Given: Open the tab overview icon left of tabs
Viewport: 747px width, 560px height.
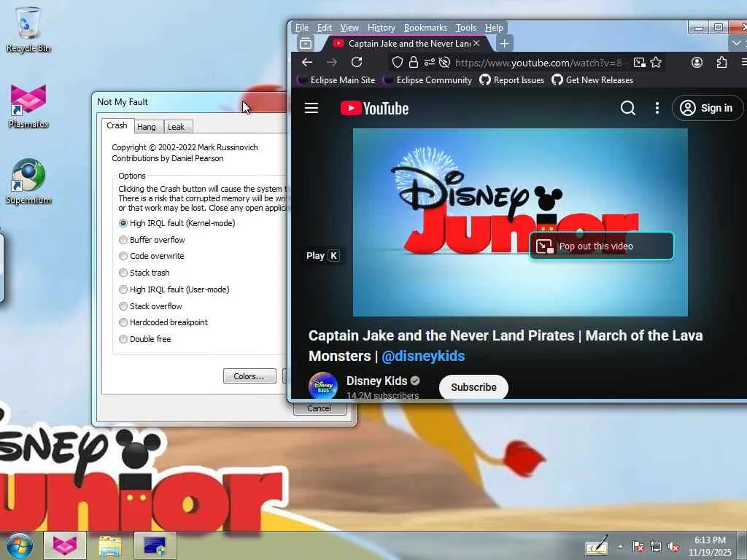Looking at the screenshot, I should point(306,44).
